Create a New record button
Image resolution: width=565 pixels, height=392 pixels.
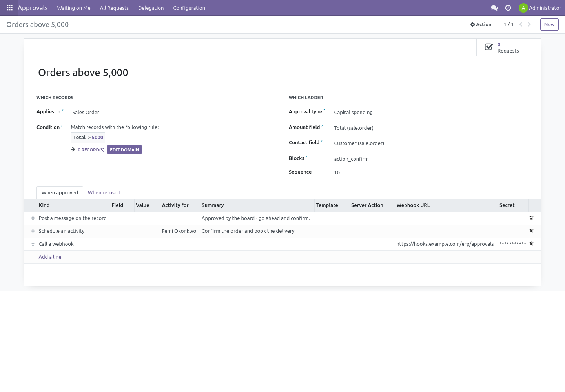tap(549, 24)
